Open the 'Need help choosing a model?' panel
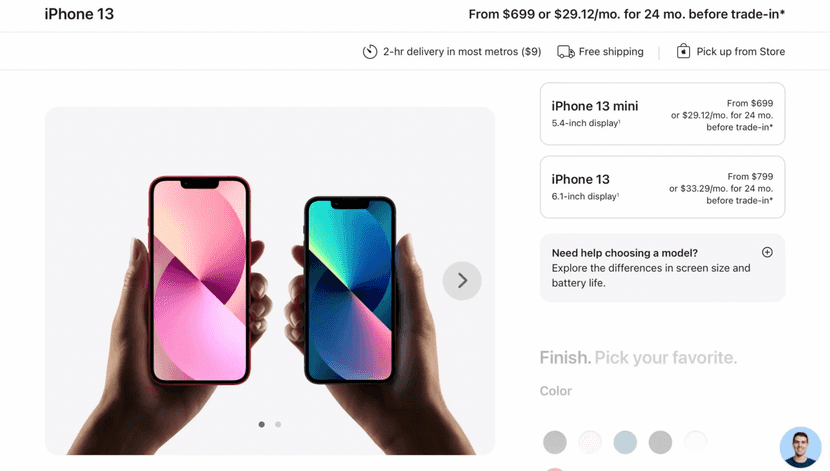Image resolution: width=830 pixels, height=471 pixels. (x=662, y=268)
